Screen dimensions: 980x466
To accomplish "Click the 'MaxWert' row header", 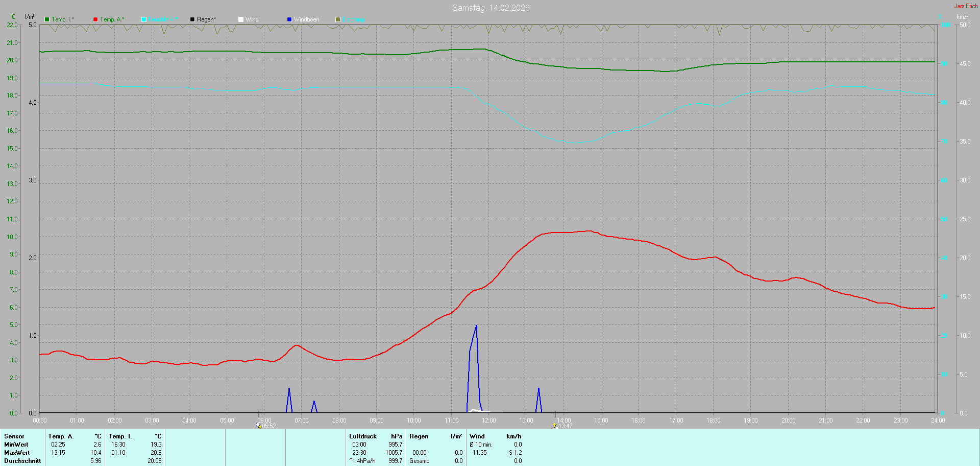I will coord(17,453).
